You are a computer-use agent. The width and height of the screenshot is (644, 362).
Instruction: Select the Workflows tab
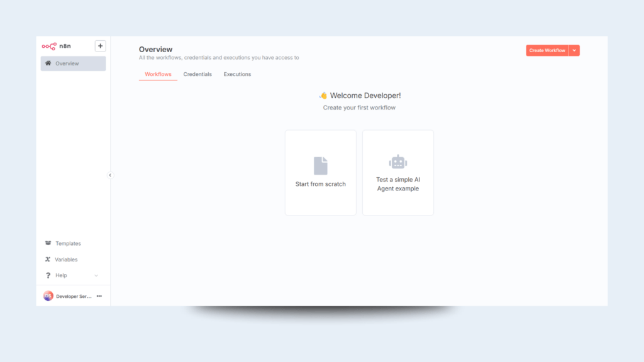pos(158,74)
